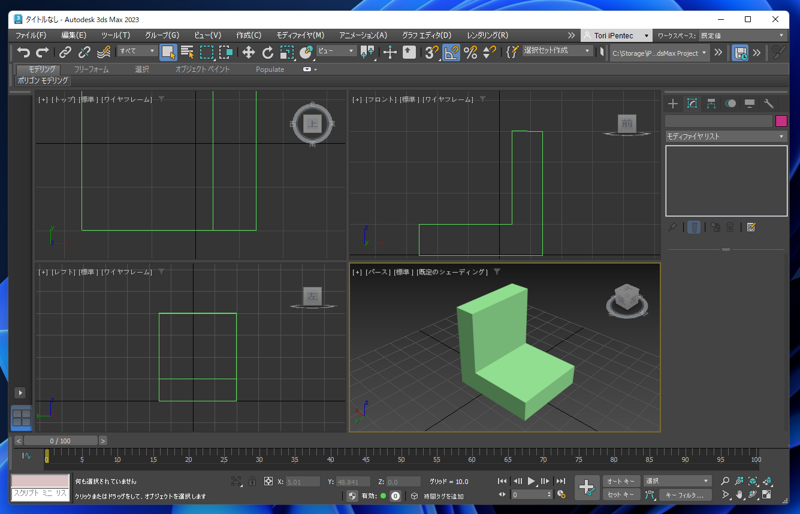Activate the Select Object tool
This screenshot has width=800, height=514.
pyautogui.click(x=168, y=52)
